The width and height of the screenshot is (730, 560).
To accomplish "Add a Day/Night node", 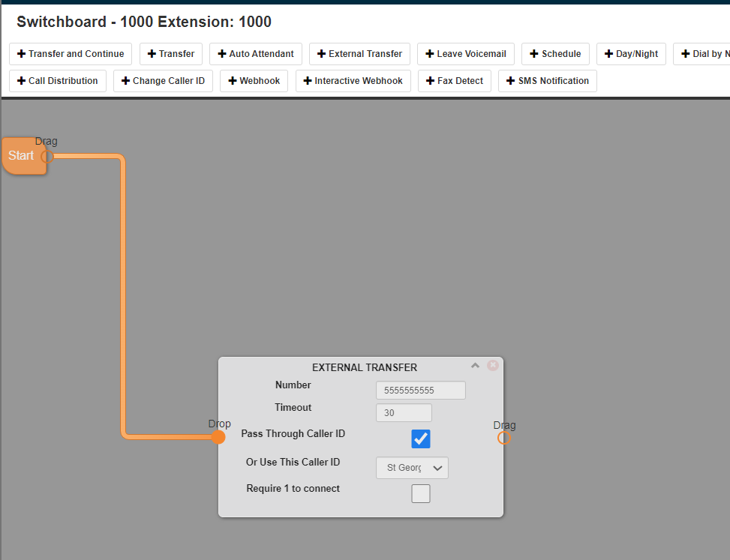I will click(x=631, y=54).
